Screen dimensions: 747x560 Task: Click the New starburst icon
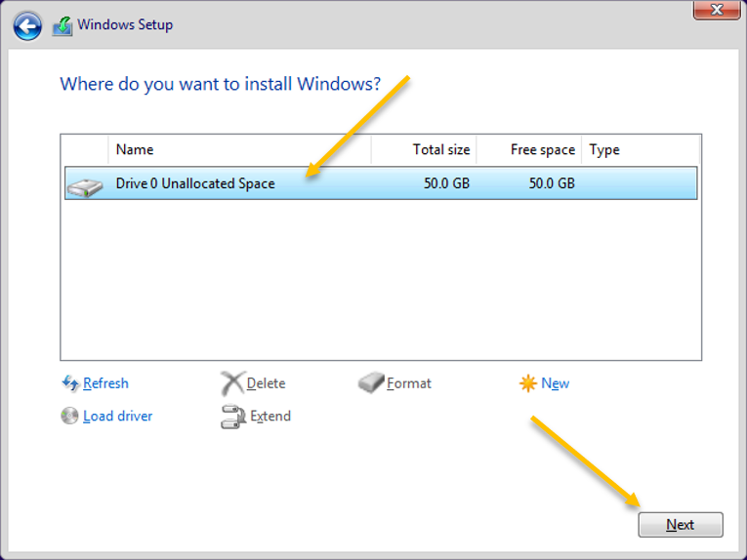pyautogui.click(x=528, y=383)
